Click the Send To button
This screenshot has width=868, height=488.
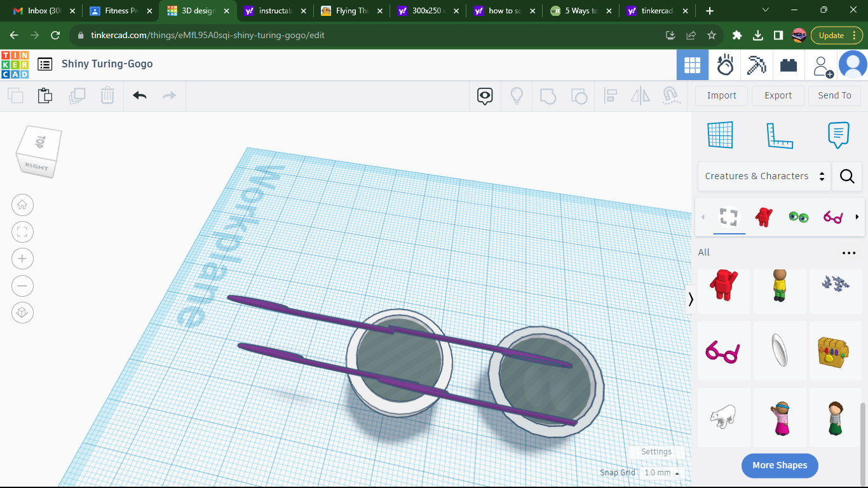[834, 95]
